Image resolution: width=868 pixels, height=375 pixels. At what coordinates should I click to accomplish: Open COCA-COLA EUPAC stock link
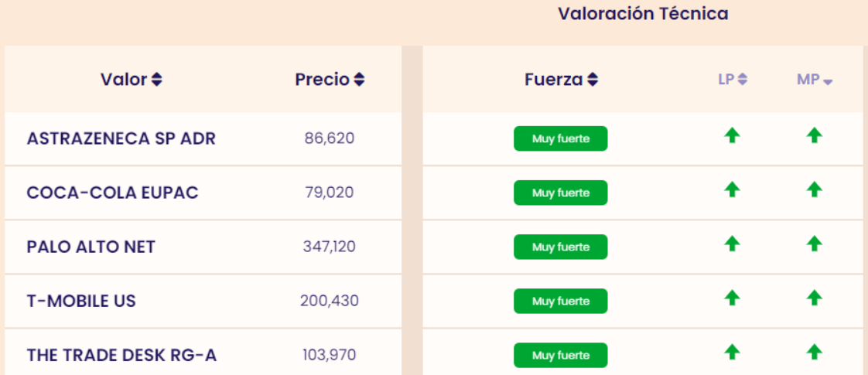click(x=112, y=193)
